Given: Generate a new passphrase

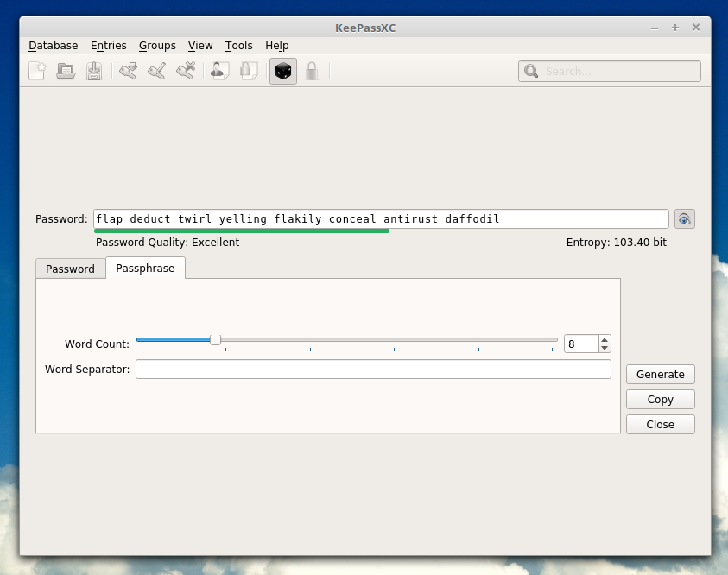Looking at the screenshot, I should tap(661, 375).
